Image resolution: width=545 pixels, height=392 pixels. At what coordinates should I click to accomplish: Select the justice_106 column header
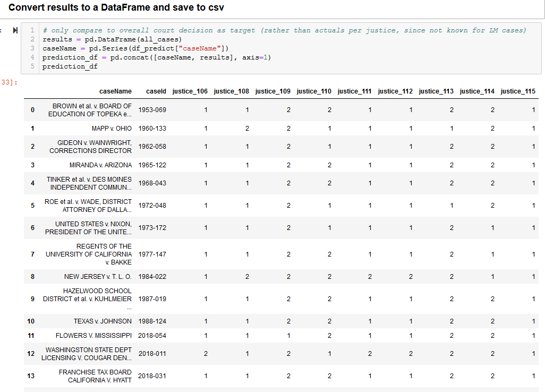[190, 91]
